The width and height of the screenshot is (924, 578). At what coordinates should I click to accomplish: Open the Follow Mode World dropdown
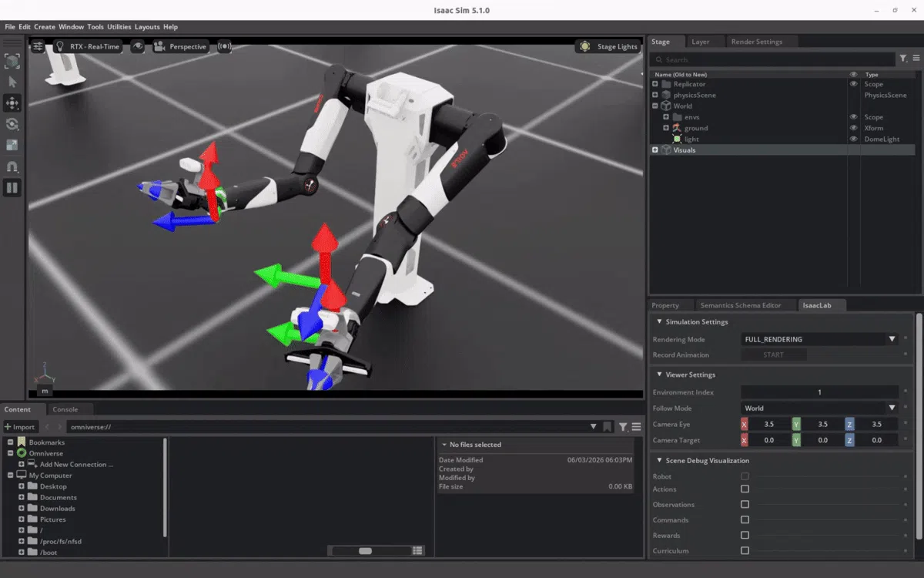819,408
